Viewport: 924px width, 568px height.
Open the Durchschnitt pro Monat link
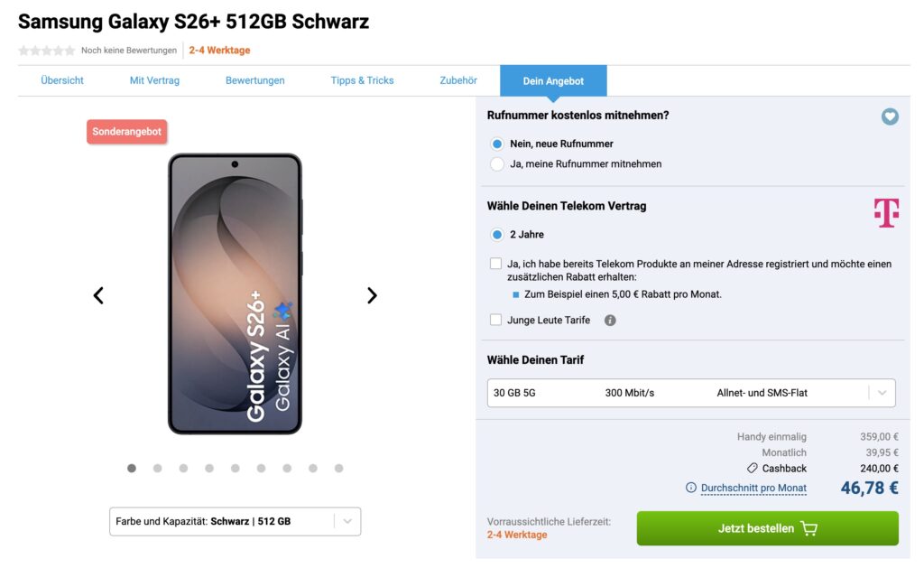[x=753, y=488]
